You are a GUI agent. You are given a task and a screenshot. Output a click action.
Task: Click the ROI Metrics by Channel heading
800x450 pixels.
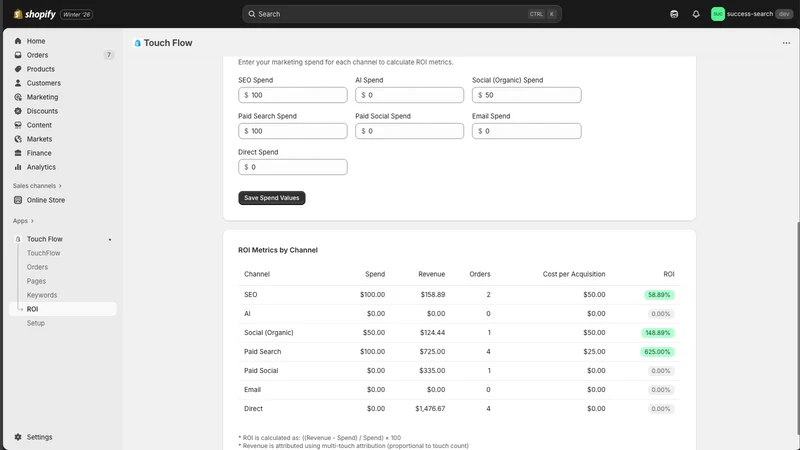(x=278, y=250)
